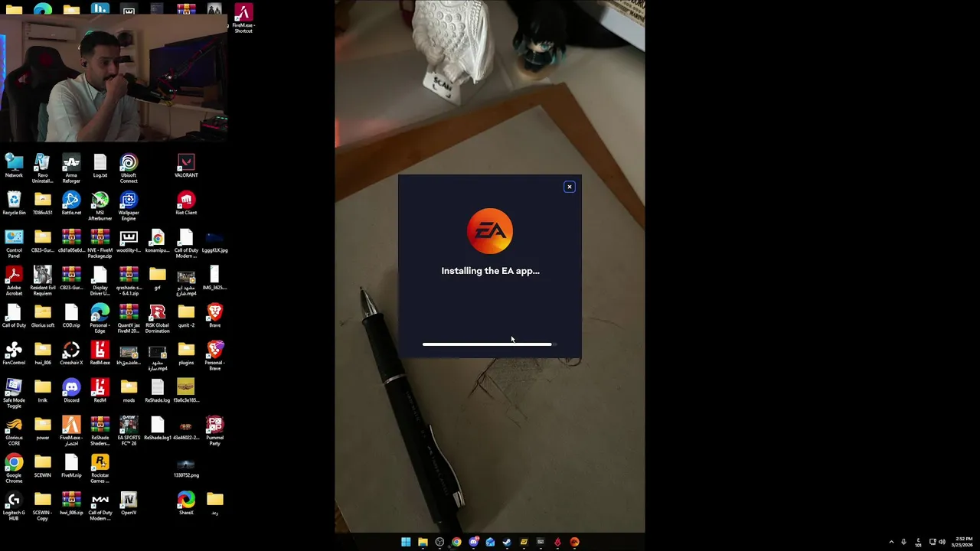The image size is (980, 551).
Task: Open the Rockstar Games launcher shortcut
Action: pyautogui.click(x=100, y=468)
